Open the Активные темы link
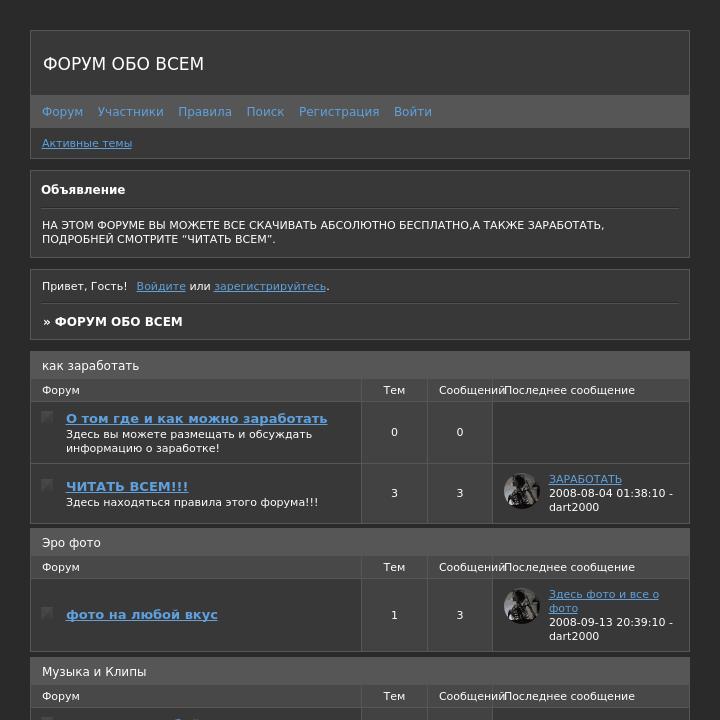This screenshot has width=720, height=720. click(x=87, y=143)
